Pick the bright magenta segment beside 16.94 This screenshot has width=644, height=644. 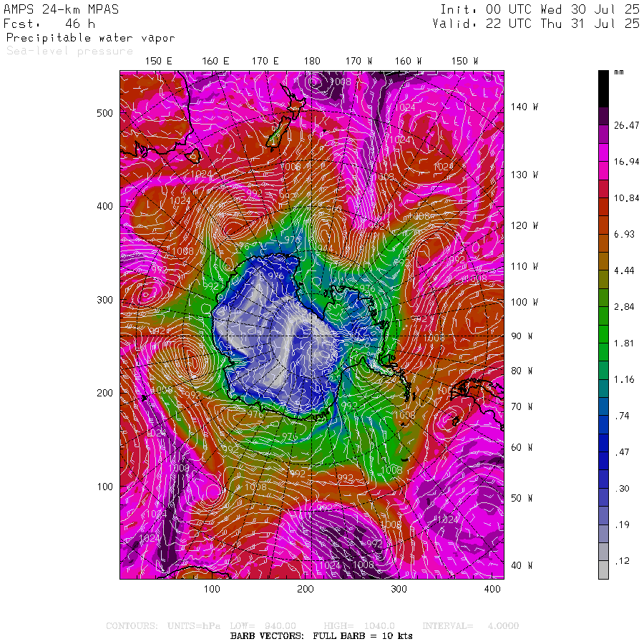point(603,152)
